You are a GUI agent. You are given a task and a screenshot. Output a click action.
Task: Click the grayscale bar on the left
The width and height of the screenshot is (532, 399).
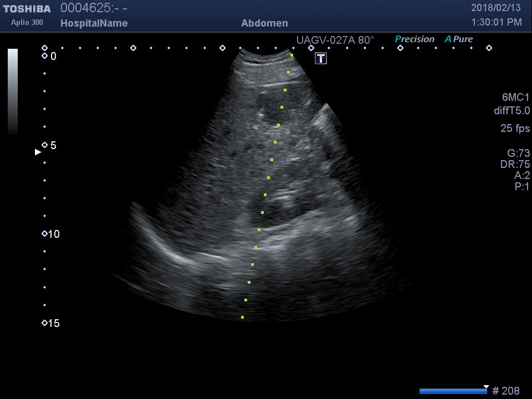13,91
